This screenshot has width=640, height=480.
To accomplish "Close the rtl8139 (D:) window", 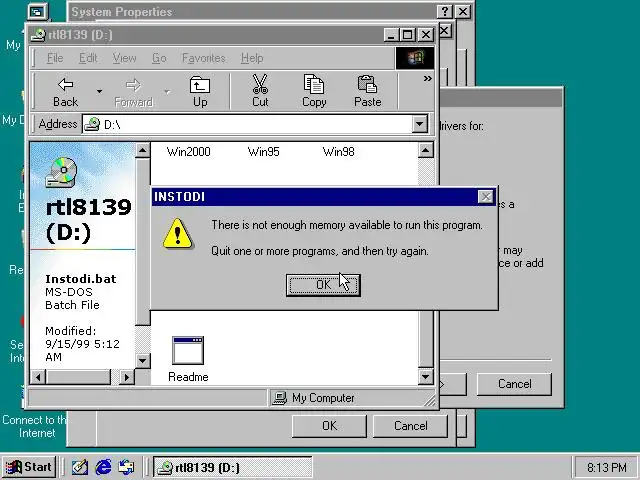I will click(x=426, y=35).
